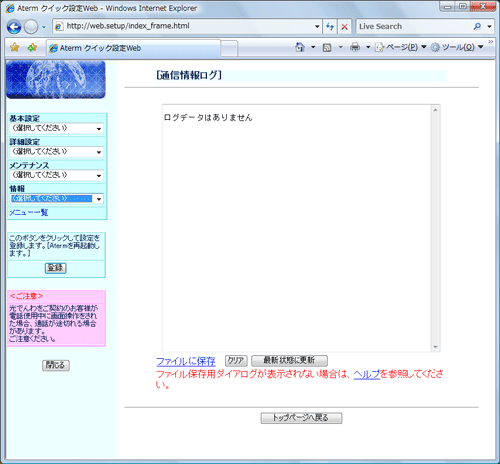Click the 最新状態に更新 button

(x=289, y=361)
